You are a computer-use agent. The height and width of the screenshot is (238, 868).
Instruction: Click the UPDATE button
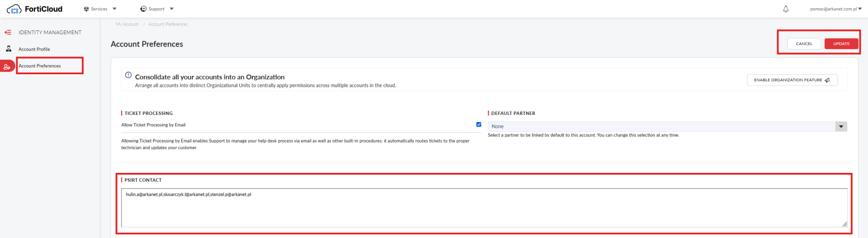click(841, 44)
